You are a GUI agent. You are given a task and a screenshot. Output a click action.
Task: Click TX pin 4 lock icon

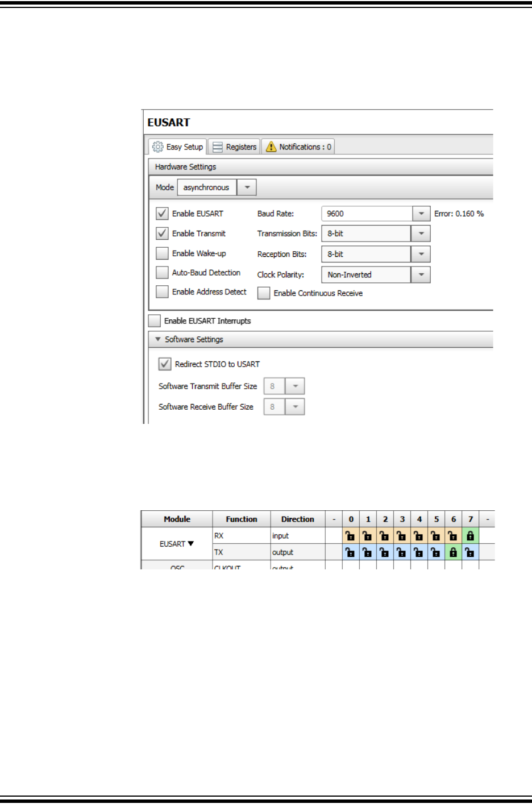pyautogui.click(x=418, y=552)
